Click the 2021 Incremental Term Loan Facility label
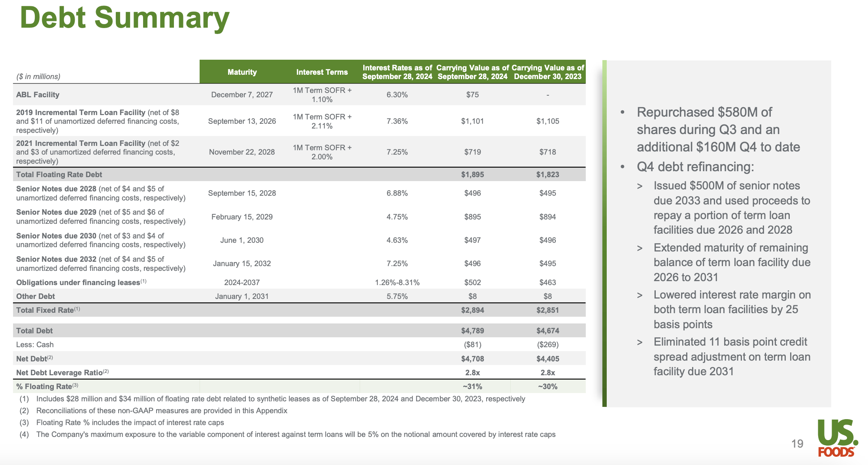The width and height of the screenshot is (868, 465). pyautogui.click(x=81, y=144)
